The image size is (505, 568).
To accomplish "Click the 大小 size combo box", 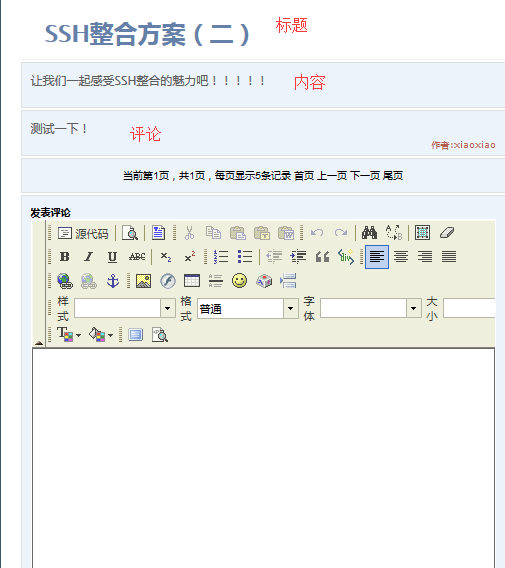I will tap(469, 308).
